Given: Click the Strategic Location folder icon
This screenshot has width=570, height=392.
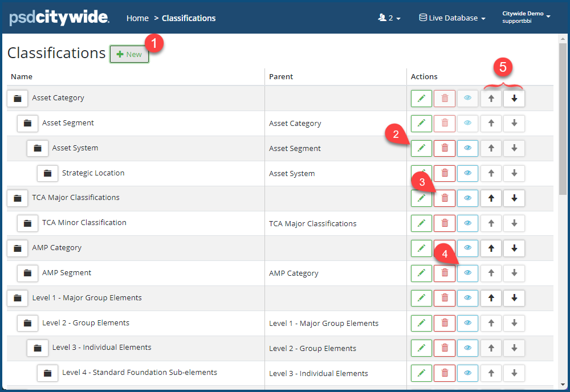Looking at the screenshot, I should [48, 173].
